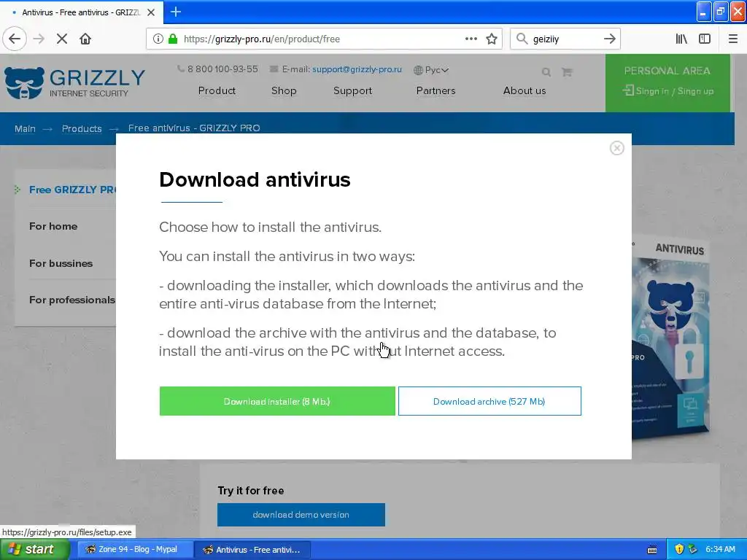Open the Partners menu
This screenshot has height=560, width=747.
[x=436, y=90]
